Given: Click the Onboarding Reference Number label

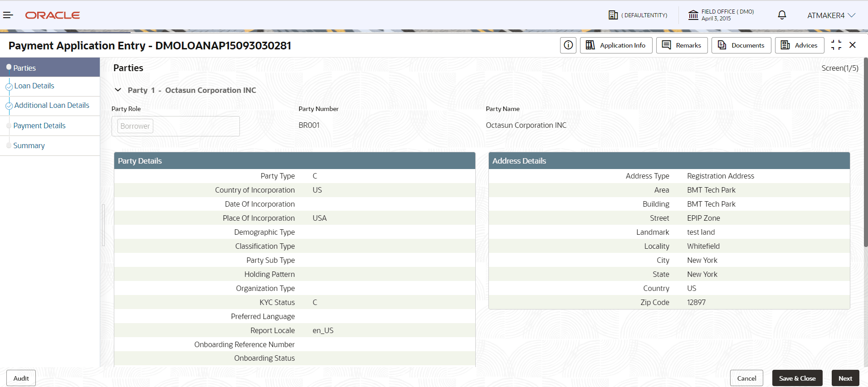Looking at the screenshot, I should (x=244, y=344).
